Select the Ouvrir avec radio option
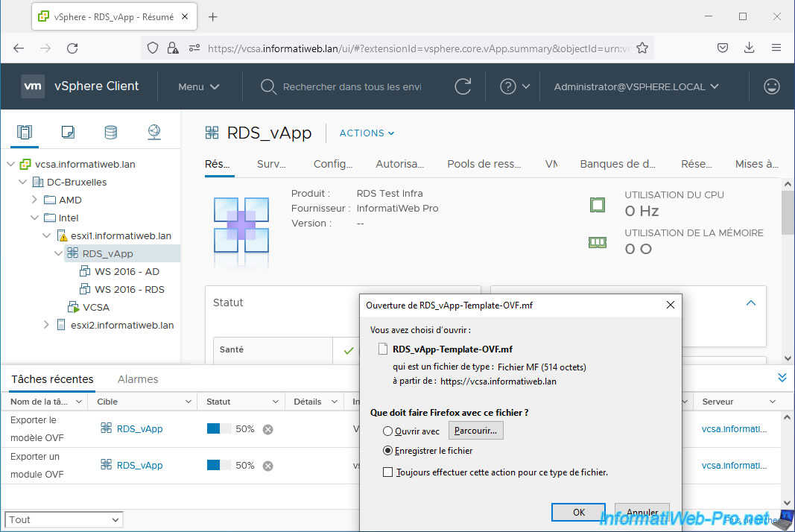The height and width of the screenshot is (532, 795). 388,431
